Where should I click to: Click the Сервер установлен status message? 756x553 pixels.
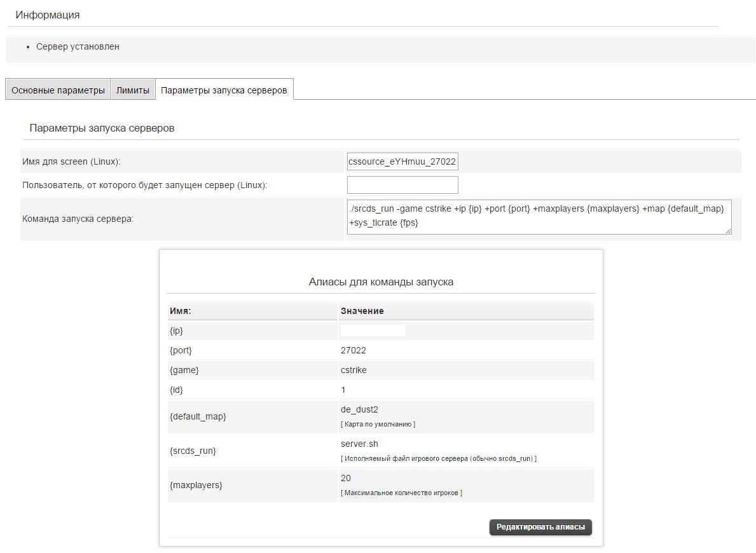[78, 46]
